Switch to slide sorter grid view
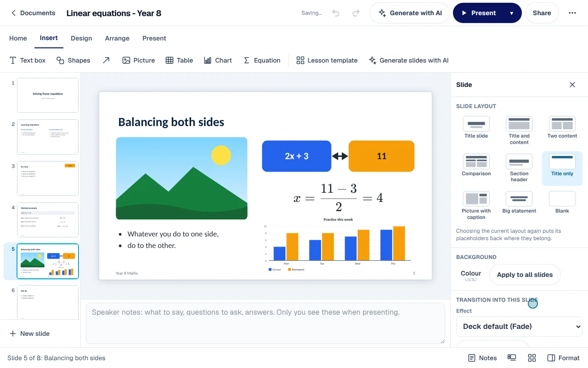The image size is (588, 368). 532,358
